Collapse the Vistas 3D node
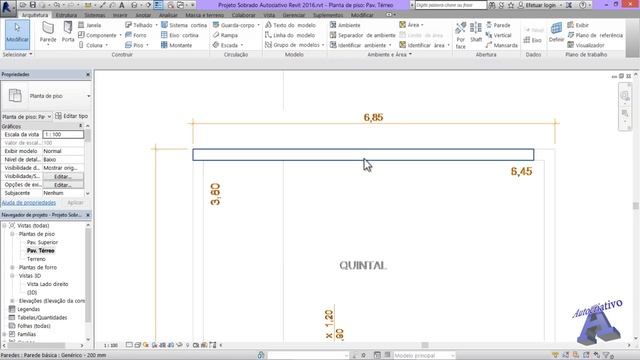The image size is (640, 360). point(12,276)
